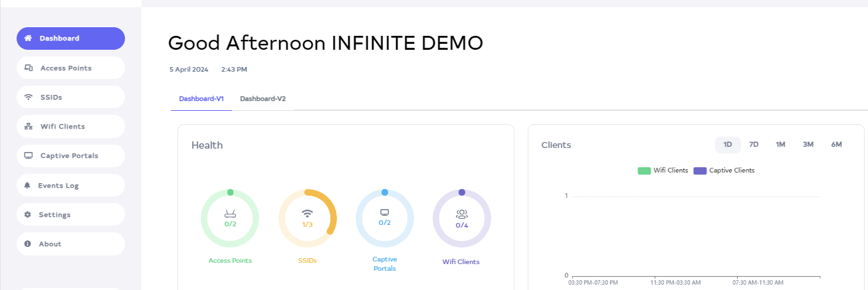Viewport: 868px width, 290px height.
Task: Click the Access Points devices icon in sidebar
Action: pyautogui.click(x=29, y=68)
